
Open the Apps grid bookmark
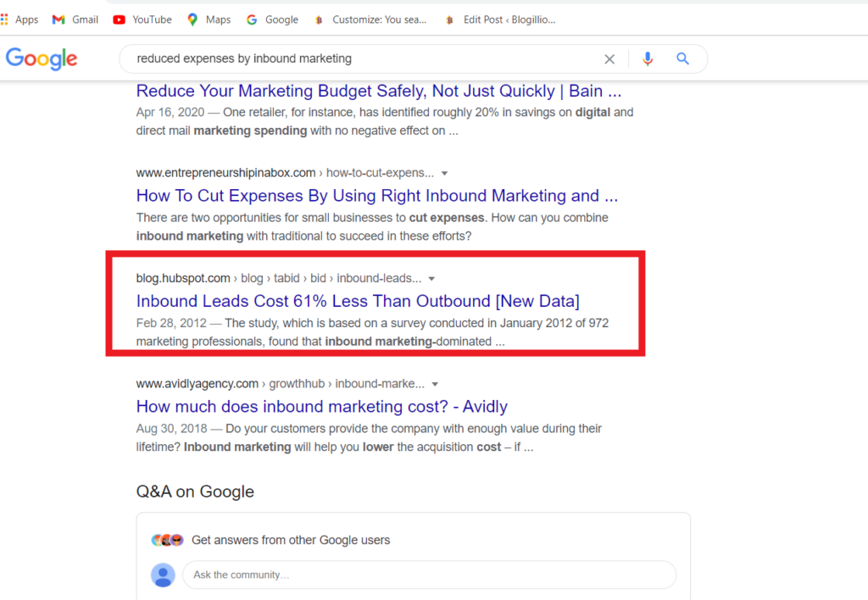[x=19, y=19]
